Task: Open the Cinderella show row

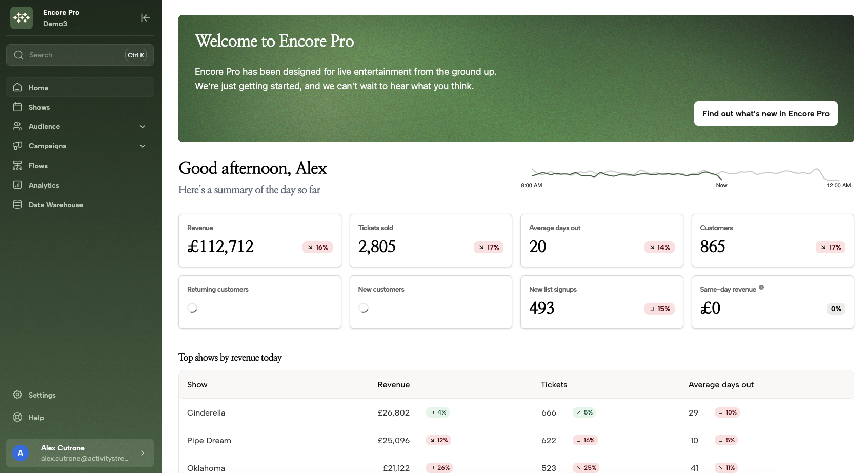Action: 206,412
